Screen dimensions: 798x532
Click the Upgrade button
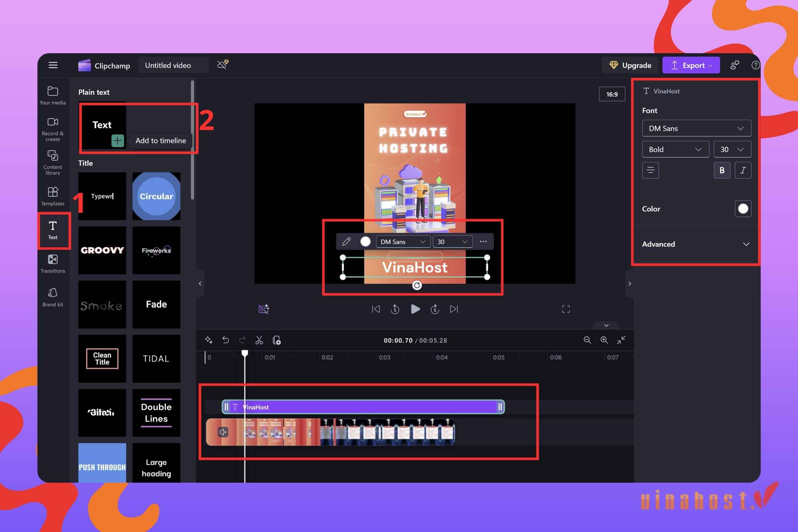tap(630, 65)
